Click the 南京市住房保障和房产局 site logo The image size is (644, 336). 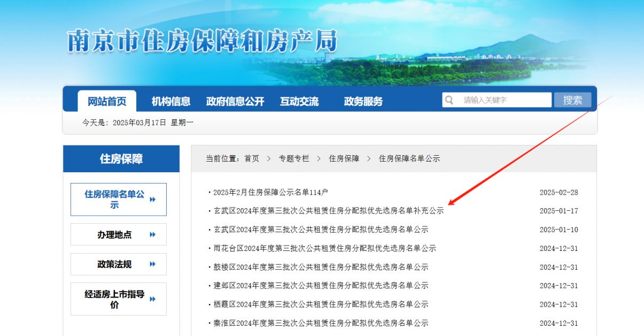coord(203,41)
